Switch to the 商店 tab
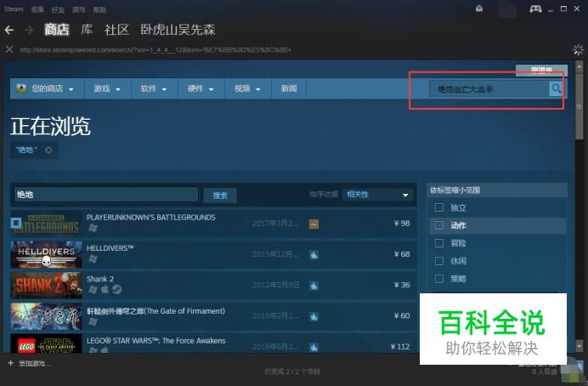This screenshot has height=386, width=588. (57, 30)
